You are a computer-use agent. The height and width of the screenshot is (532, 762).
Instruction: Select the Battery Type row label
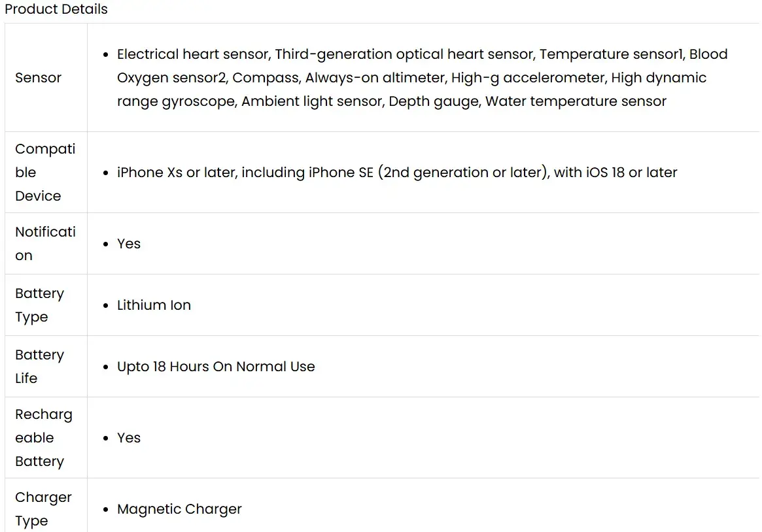[x=39, y=305]
